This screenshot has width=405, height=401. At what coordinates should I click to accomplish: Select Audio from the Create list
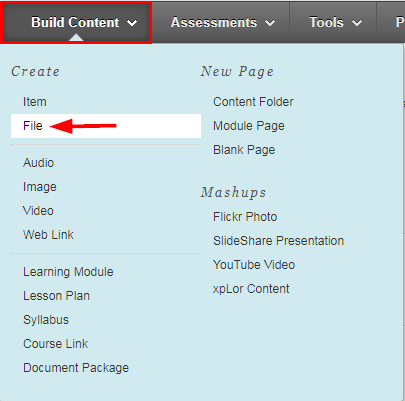tap(38, 163)
